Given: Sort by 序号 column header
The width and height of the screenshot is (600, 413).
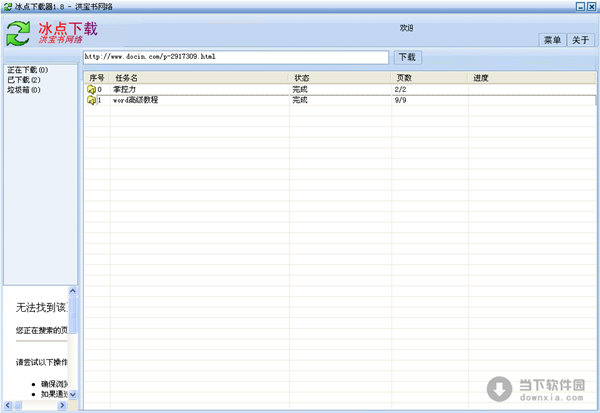Looking at the screenshot, I should [97, 78].
